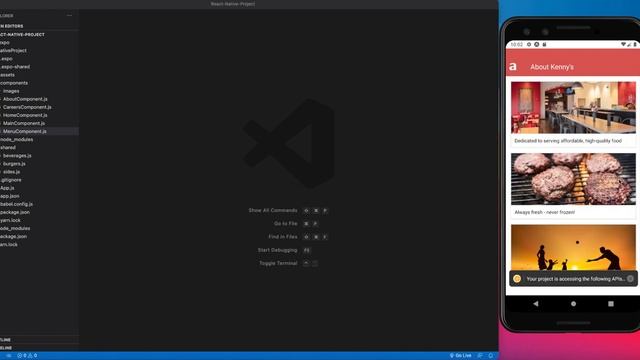Dismiss the API notification with its X
640x360 pixels.
(x=630, y=279)
